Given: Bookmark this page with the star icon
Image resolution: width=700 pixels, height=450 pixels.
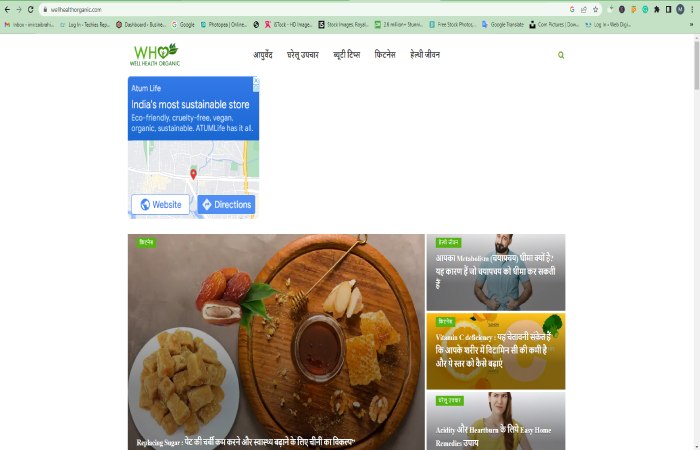Looking at the screenshot, I should tap(595, 9).
